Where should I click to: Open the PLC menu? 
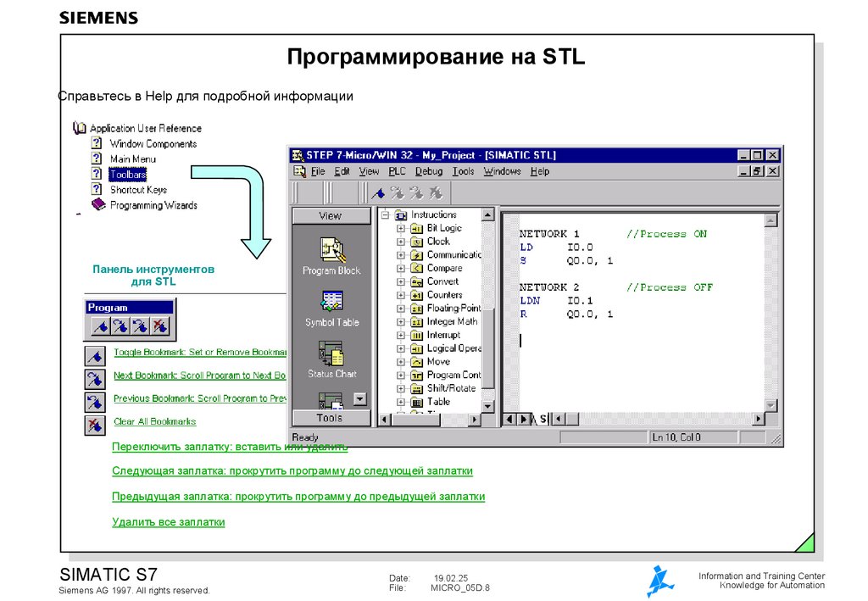pos(397,171)
